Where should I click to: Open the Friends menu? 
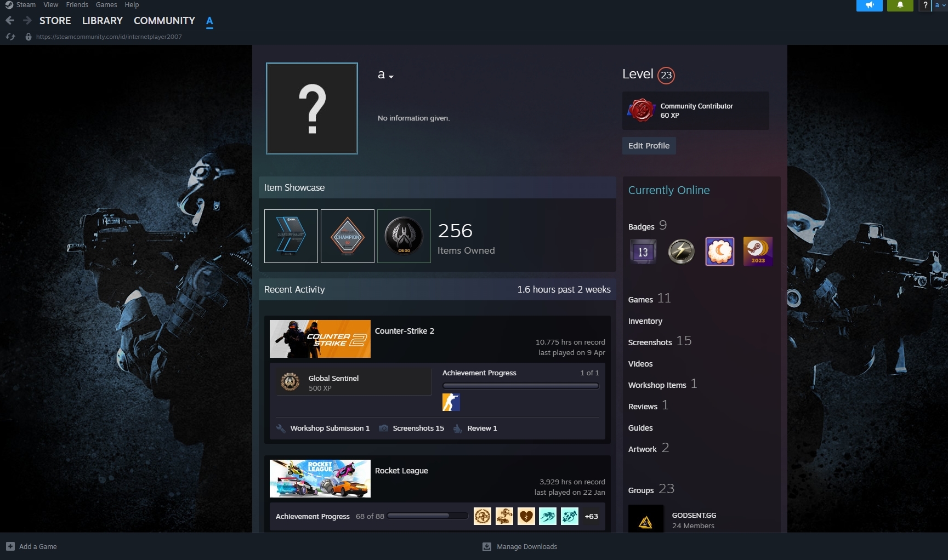click(77, 5)
